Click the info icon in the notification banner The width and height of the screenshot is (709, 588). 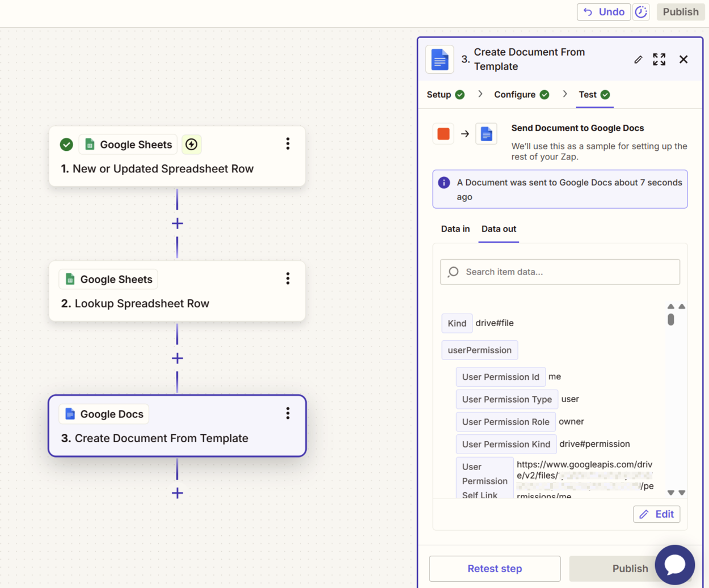[444, 183]
